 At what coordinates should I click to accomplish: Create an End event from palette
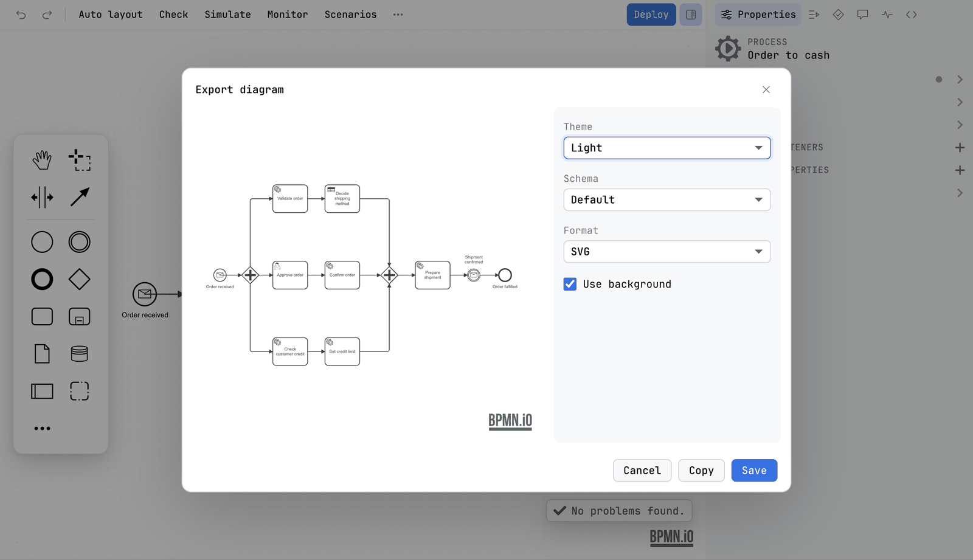[x=42, y=280]
